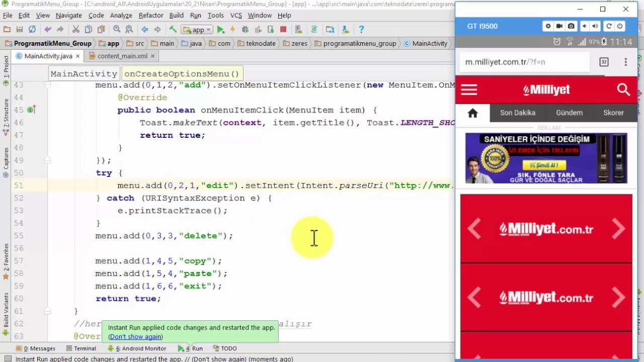The image size is (644, 362).
Task: Open the Project side panel
Action: pyautogui.click(x=6, y=70)
